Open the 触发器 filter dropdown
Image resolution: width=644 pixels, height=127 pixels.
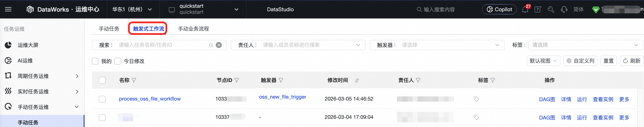[437, 45]
